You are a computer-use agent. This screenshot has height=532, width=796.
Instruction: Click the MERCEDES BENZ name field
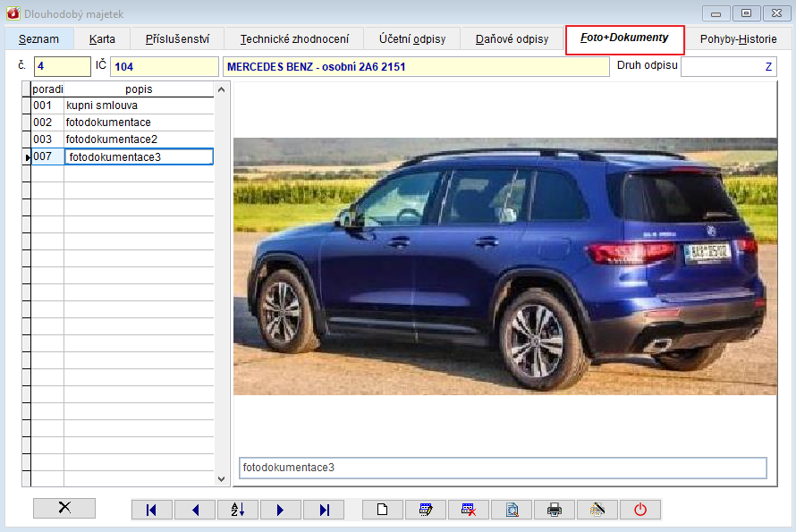416,66
